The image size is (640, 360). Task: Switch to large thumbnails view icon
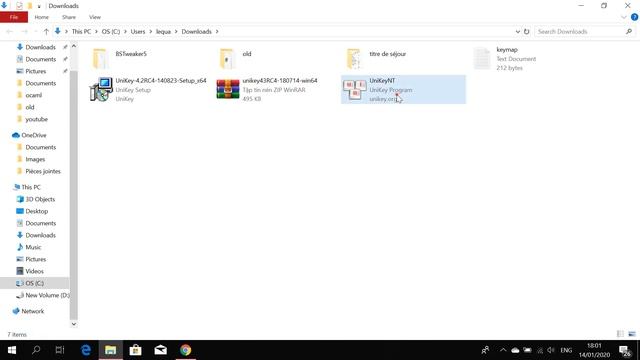[632, 334]
